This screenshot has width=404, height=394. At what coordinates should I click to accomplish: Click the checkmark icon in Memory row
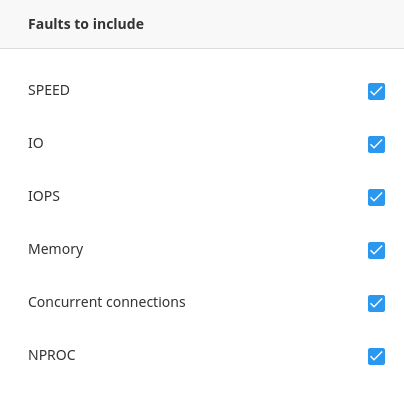(376, 250)
